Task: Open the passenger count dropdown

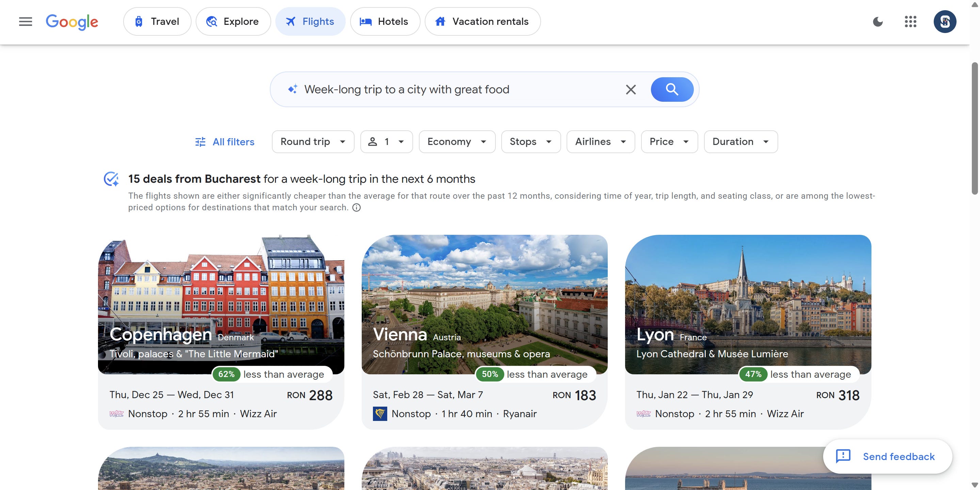Action: tap(386, 142)
